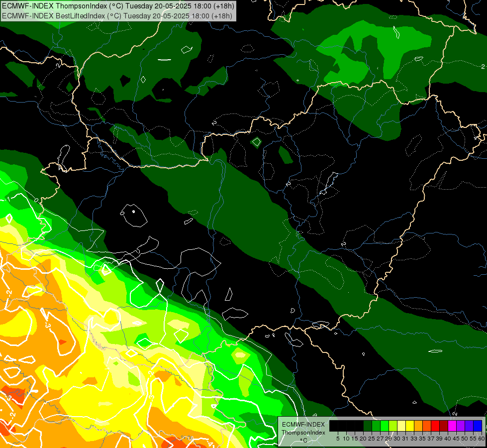Click the blue 55–60 legend swatch
Image resolution: width=487 pixels, height=448 pixels.
coord(478,426)
